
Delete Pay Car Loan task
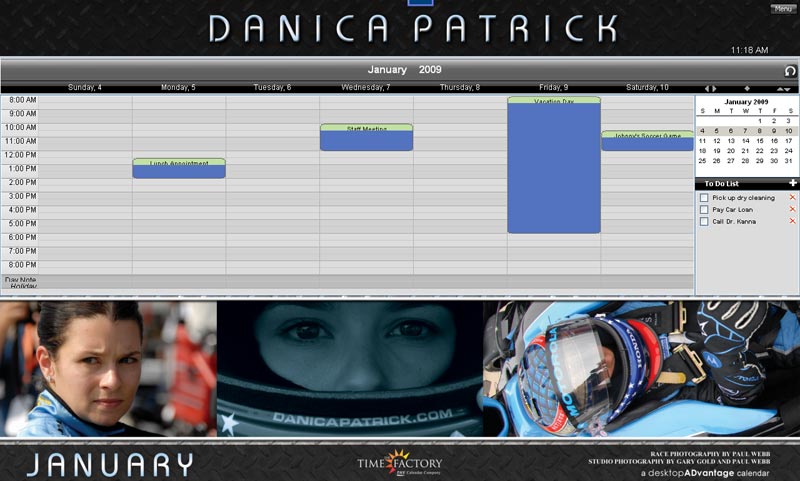coord(792,209)
